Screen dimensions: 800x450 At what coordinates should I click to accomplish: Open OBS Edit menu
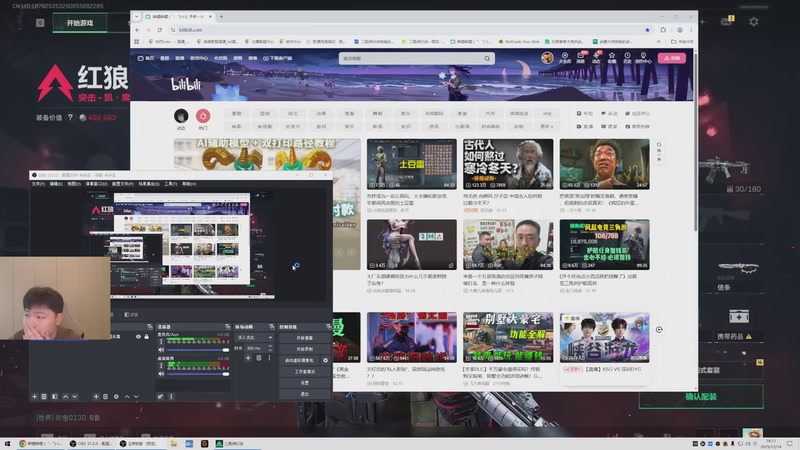click(x=56, y=184)
